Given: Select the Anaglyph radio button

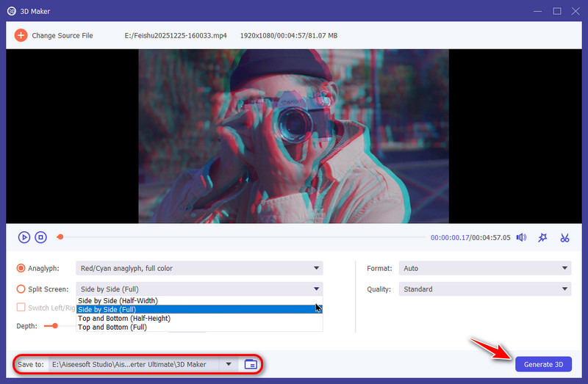Looking at the screenshot, I should coord(21,269).
